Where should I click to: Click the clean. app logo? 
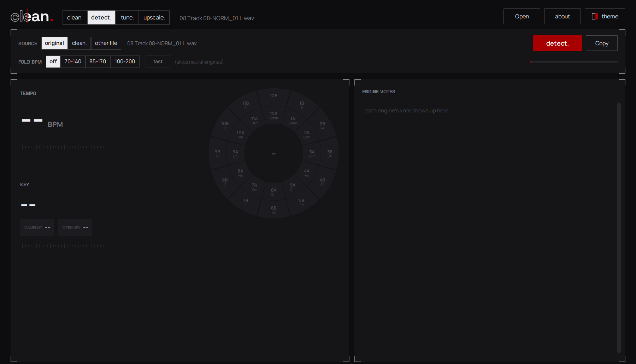click(32, 16)
